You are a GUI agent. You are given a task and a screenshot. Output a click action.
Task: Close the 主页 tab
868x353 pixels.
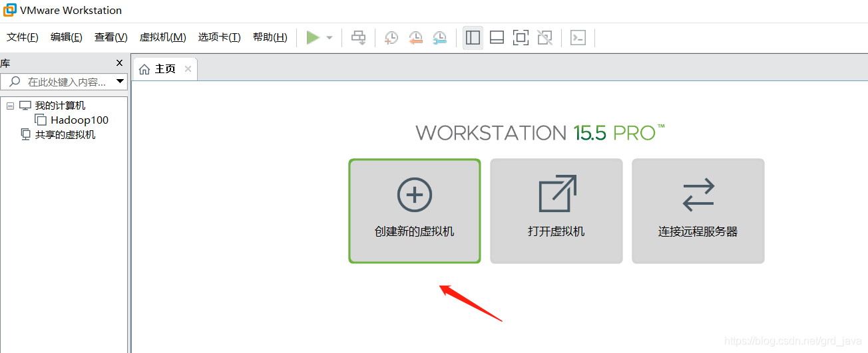[188, 69]
